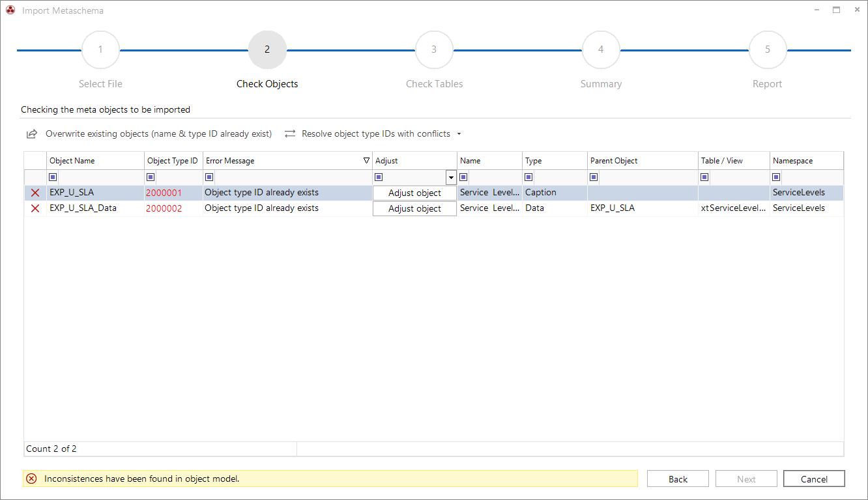Select step 2 Check Objects circle

pos(267,49)
